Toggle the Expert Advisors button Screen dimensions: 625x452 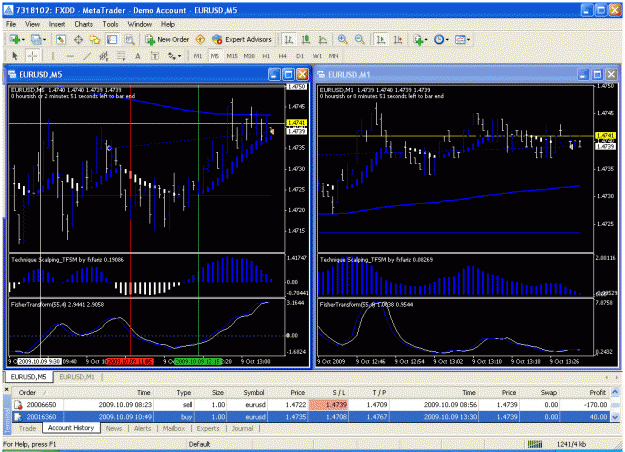pyautogui.click(x=242, y=39)
